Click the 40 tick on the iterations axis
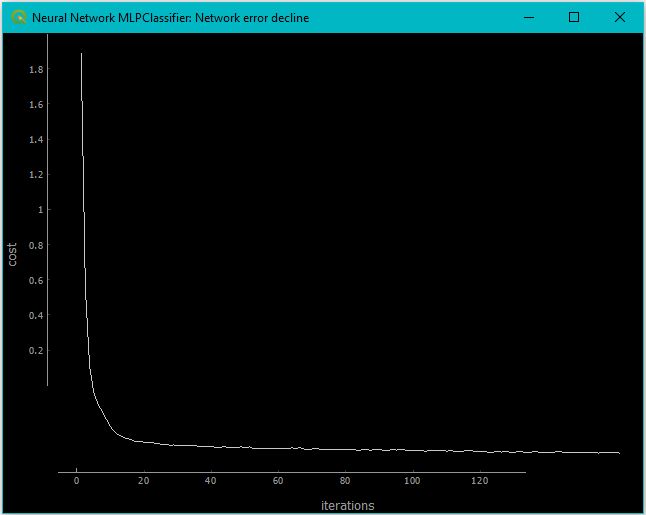Screen dimensions: 646x515 [211, 481]
